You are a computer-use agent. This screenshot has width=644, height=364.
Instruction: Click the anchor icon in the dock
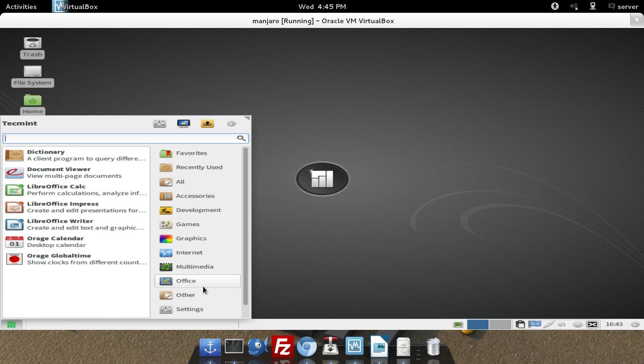pos(210,347)
